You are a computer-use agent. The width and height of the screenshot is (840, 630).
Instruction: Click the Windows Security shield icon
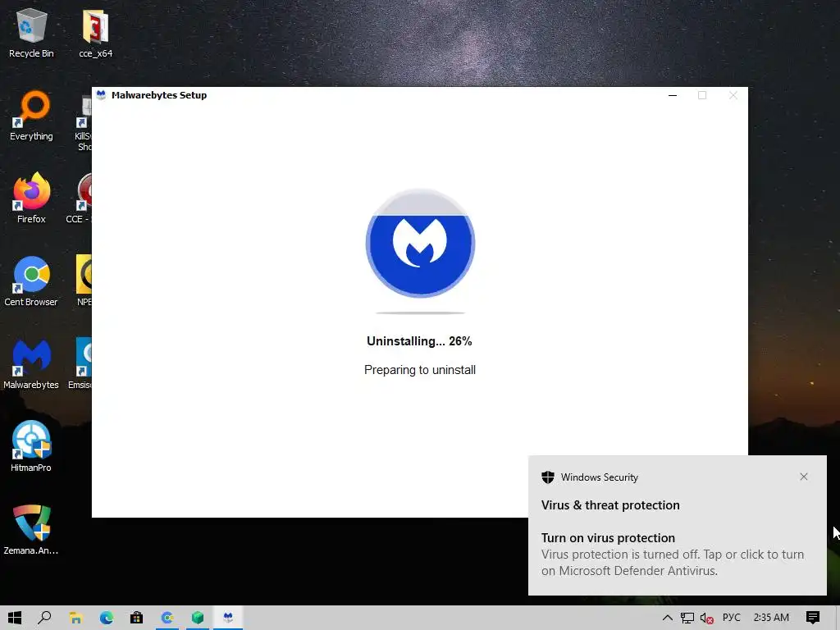click(547, 477)
